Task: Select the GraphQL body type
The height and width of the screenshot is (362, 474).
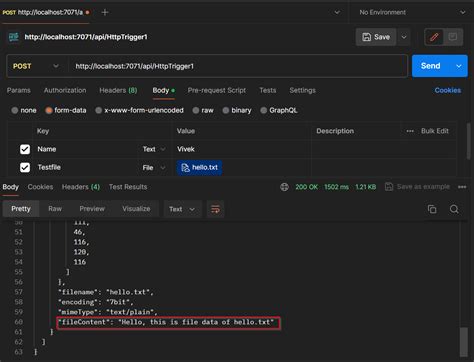Action: (264, 110)
